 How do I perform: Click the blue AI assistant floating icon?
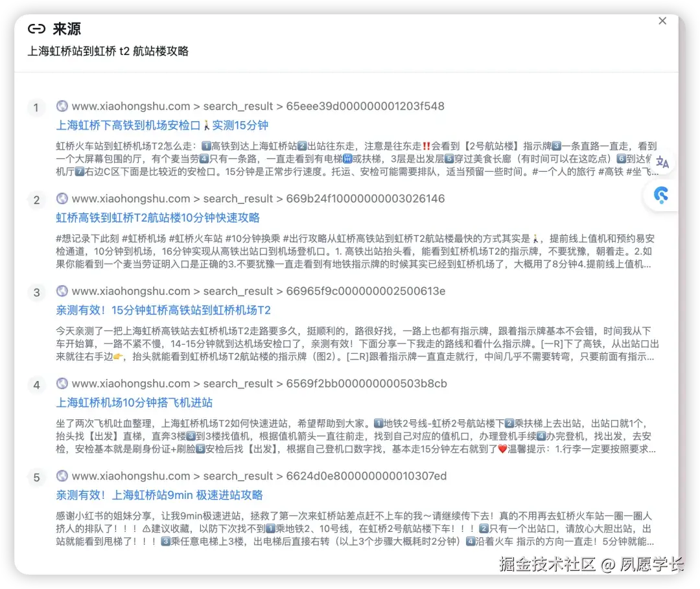(662, 196)
